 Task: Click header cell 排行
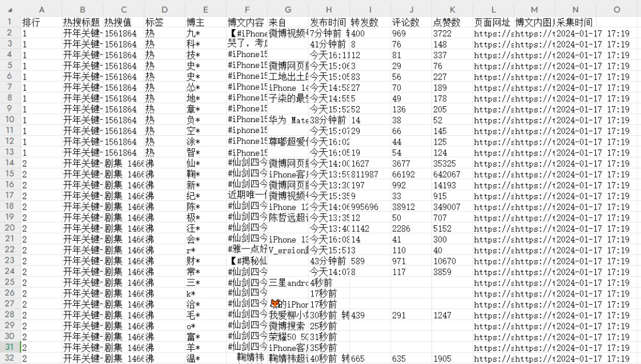[x=42, y=22]
